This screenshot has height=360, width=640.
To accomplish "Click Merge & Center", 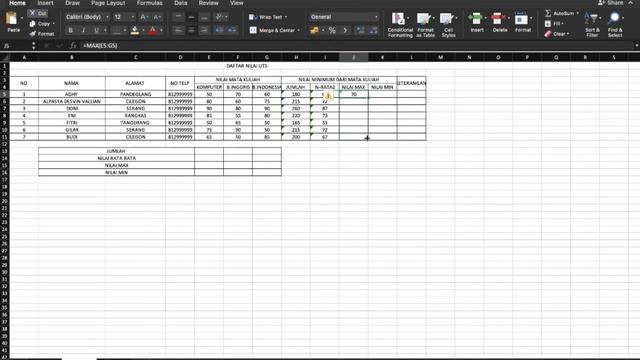I will [x=274, y=30].
